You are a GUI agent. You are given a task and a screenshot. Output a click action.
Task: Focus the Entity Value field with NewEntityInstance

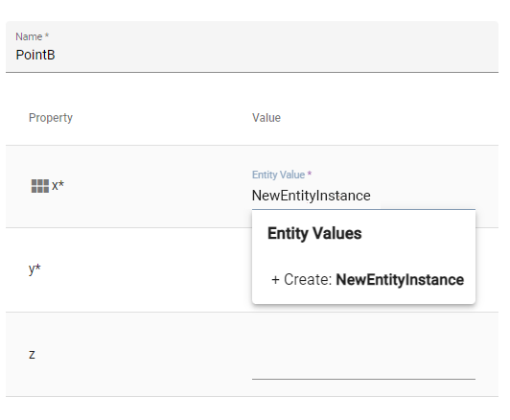(x=363, y=196)
